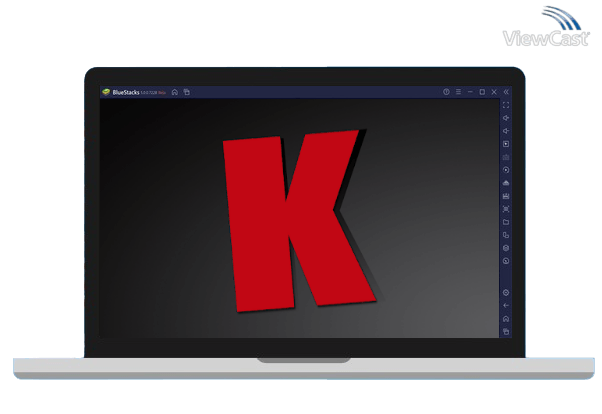Click the BlueStacks logo in the title bar
The height and width of the screenshot is (414, 602).
pos(106,92)
